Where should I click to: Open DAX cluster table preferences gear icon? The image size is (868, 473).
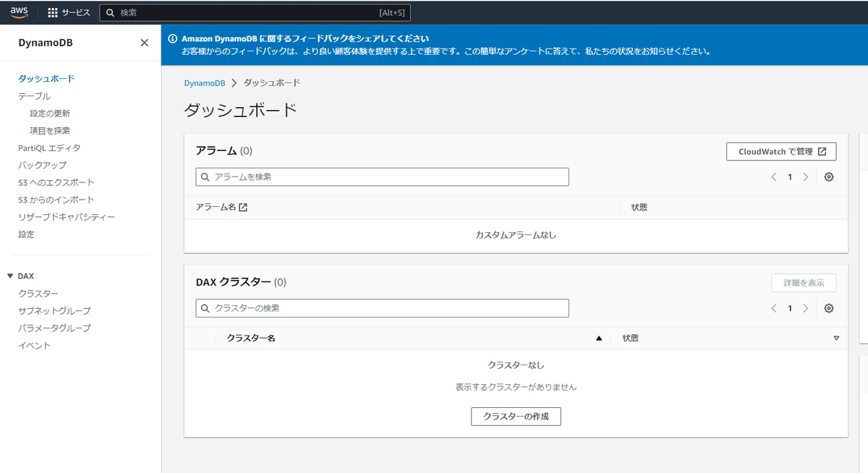829,308
